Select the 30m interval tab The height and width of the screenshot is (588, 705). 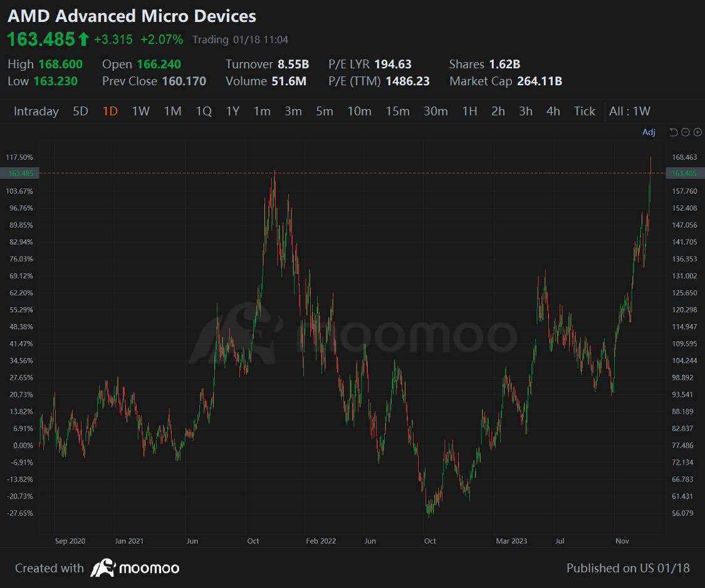[x=436, y=111]
